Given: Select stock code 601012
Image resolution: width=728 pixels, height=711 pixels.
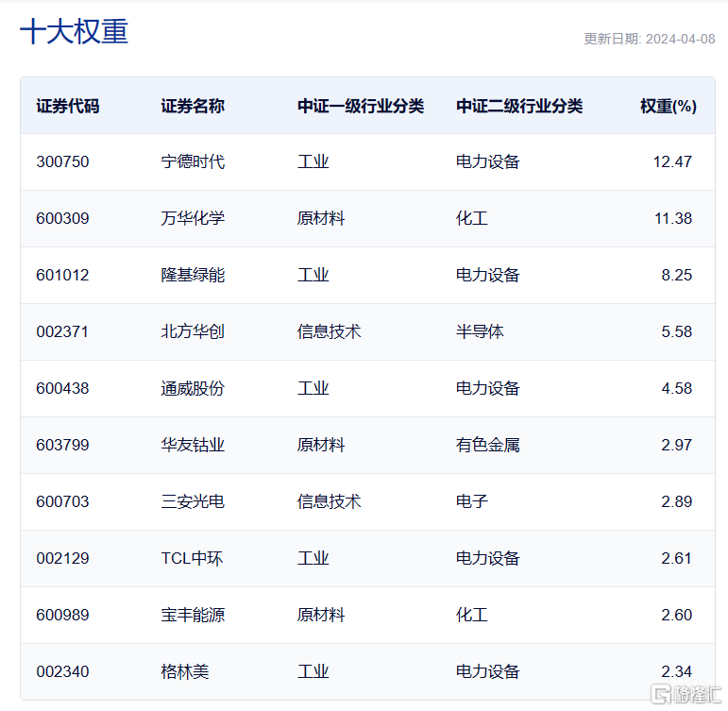Looking at the screenshot, I should (62, 275).
